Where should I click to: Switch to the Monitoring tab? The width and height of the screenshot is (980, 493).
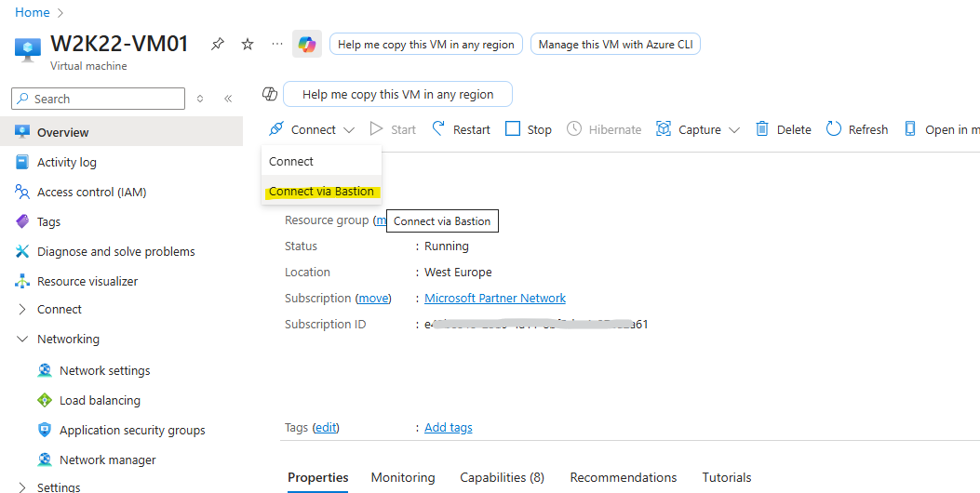point(402,477)
